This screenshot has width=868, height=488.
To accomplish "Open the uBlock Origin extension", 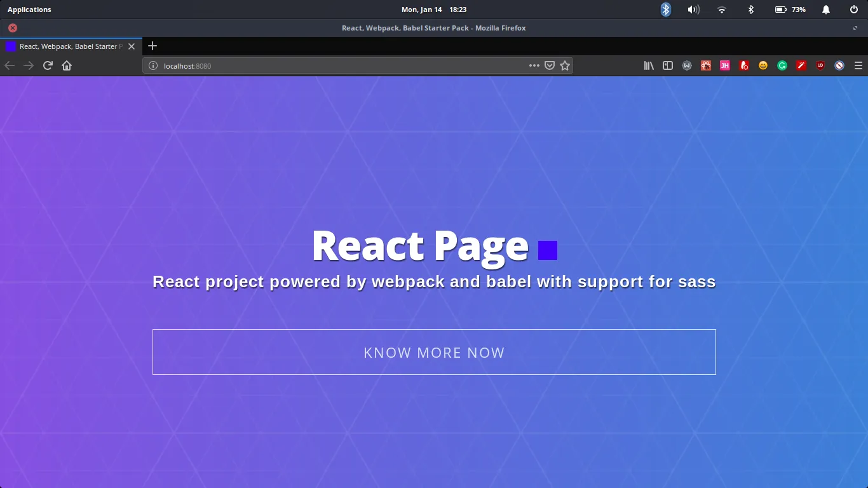I will pyautogui.click(x=820, y=65).
